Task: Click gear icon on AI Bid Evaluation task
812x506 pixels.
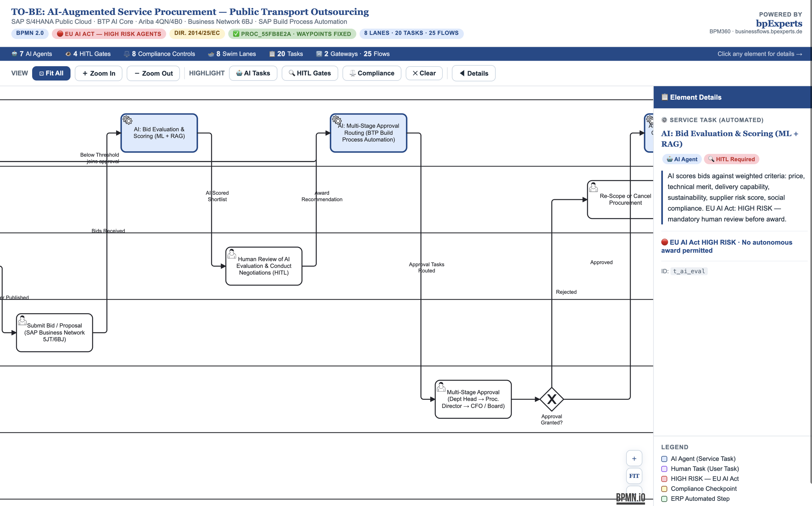Action: 127,120
